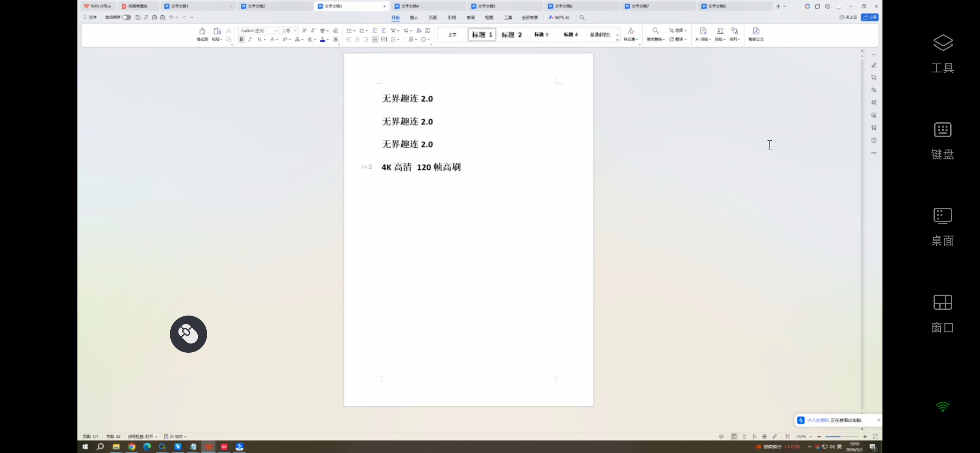Viewport: 980px width, 453px height.
Task: Click the increase font size icon
Action: [x=304, y=31]
